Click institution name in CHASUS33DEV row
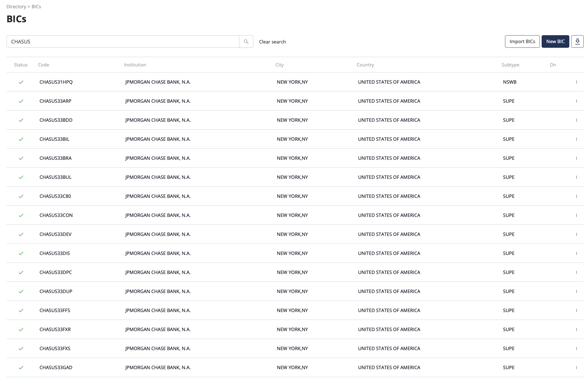Image resolution: width=588 pixels, height=381 pixels. tap(158, 234)
